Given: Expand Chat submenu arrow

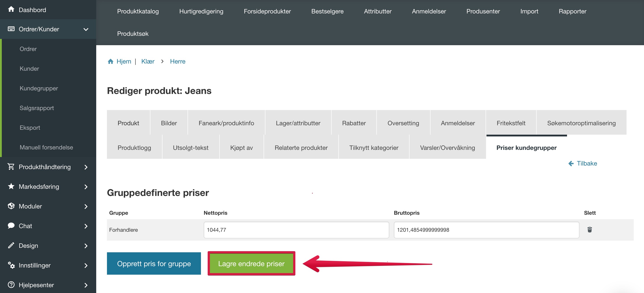Looking at the screenshot, I should (x=86, y=226).
